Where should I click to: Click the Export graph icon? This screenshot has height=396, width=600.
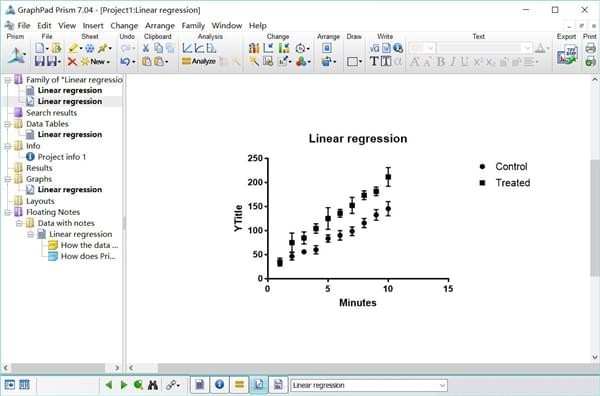(x=567, y=55)
